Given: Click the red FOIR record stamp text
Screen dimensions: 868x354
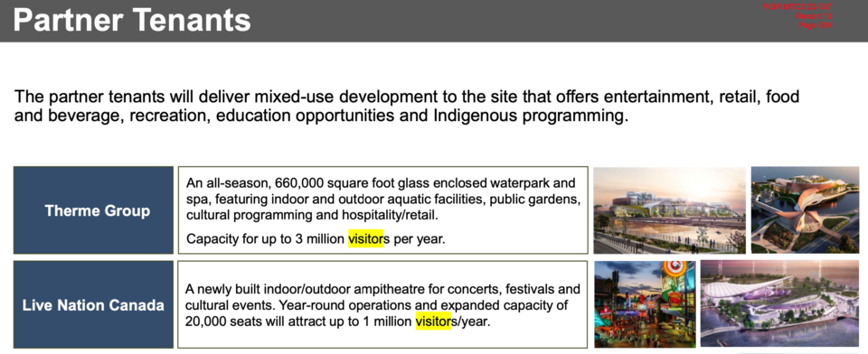Looking at the screenshot, I should pyautogui.click(x=797, y=16).
